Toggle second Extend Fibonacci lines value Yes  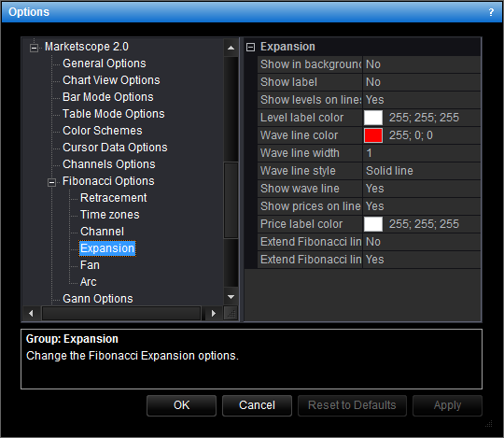[421, 260]
